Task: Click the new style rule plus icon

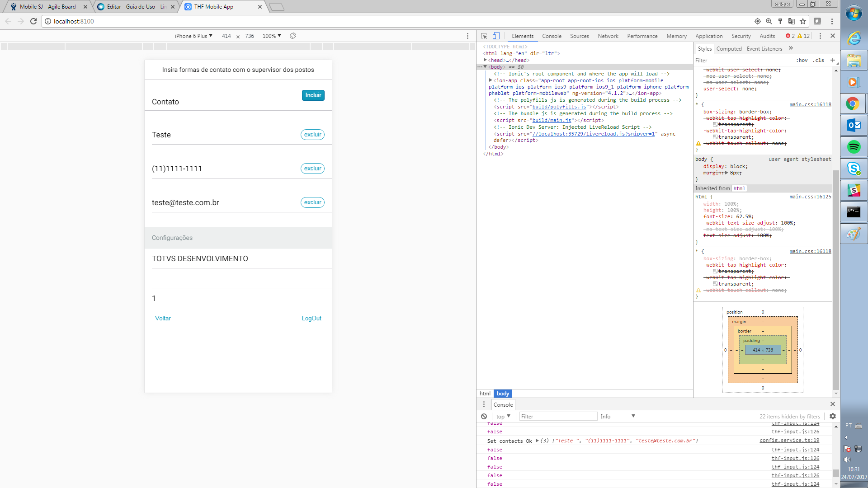Action: pyautogui.click(x=833, y=60)
